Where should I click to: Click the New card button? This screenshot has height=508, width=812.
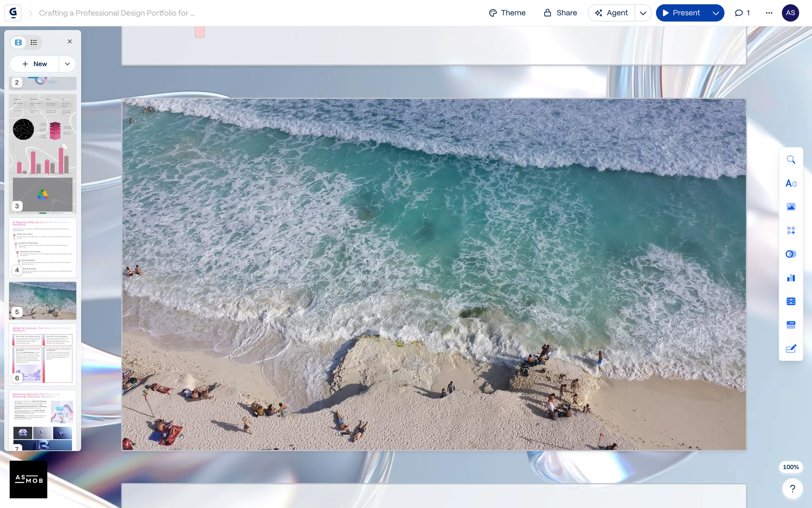pyautogui.click(x=35, y=64)
